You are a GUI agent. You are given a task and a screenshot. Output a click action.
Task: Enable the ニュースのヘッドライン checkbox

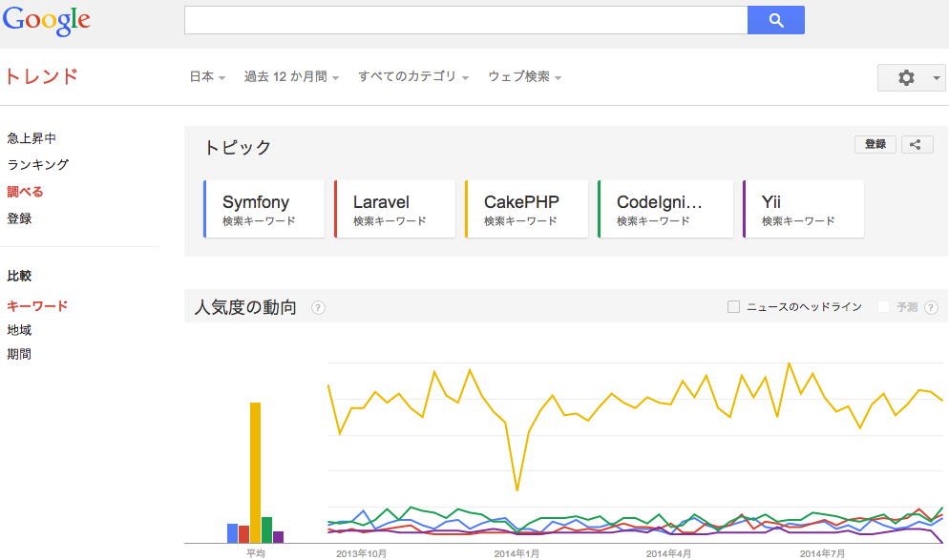point(733,307)
